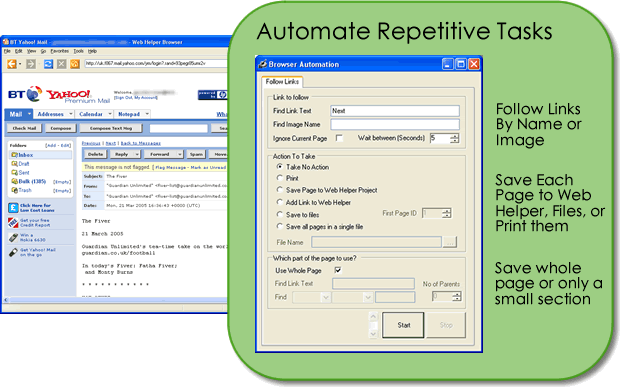Click the Powered by HP badge
The height and width of the screenshot is (388, 621).
(x=212, y=95)
